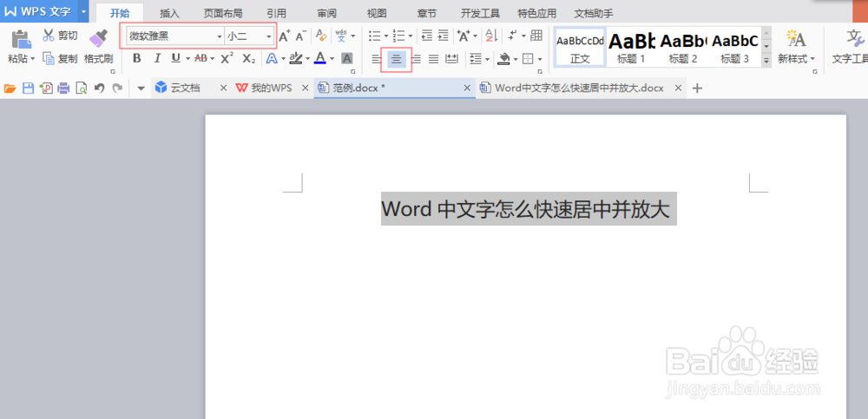Apply paragraph shading fill color
The image size is (868, 419).
(x=503, y=58)
